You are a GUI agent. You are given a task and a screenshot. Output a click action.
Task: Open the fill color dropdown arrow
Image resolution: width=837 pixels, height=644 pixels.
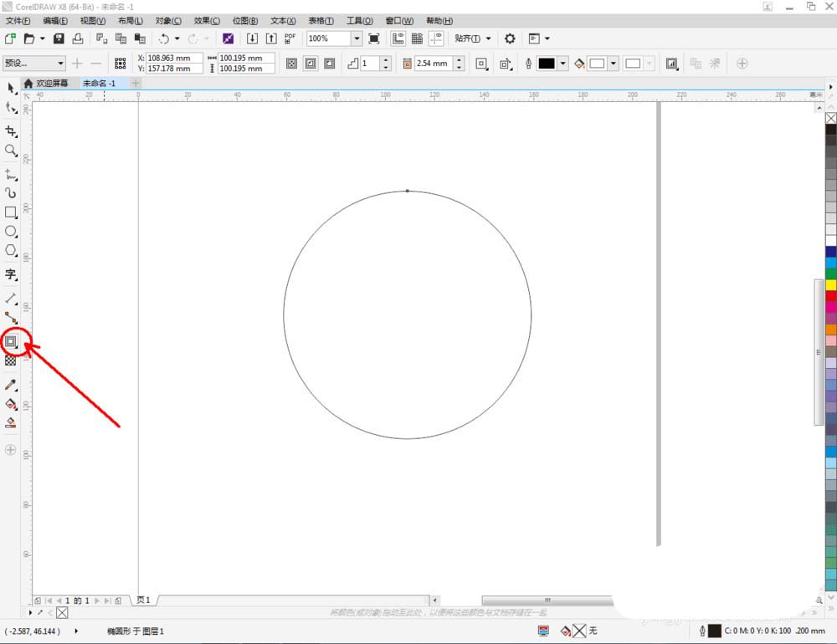tap(614, 64)
